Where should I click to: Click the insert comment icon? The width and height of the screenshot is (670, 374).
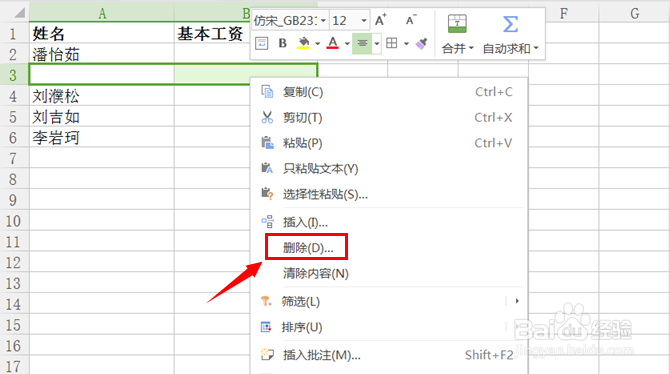[x=267, y=354]
